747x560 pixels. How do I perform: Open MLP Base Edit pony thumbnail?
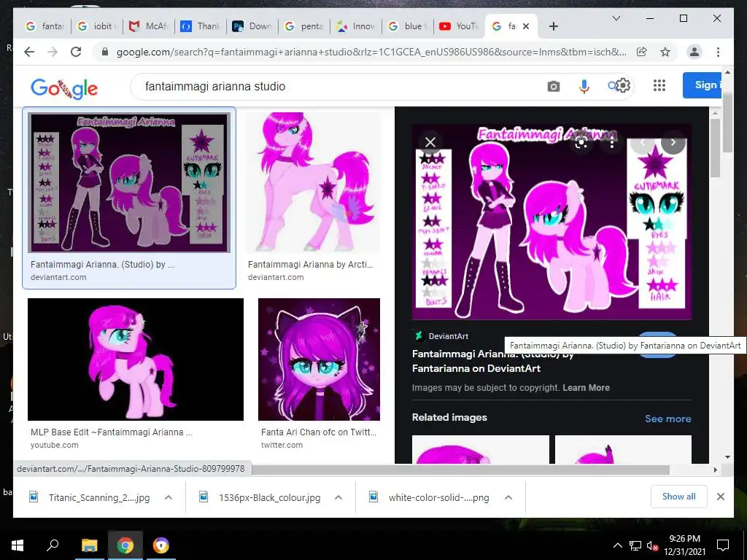coord(136,359)
